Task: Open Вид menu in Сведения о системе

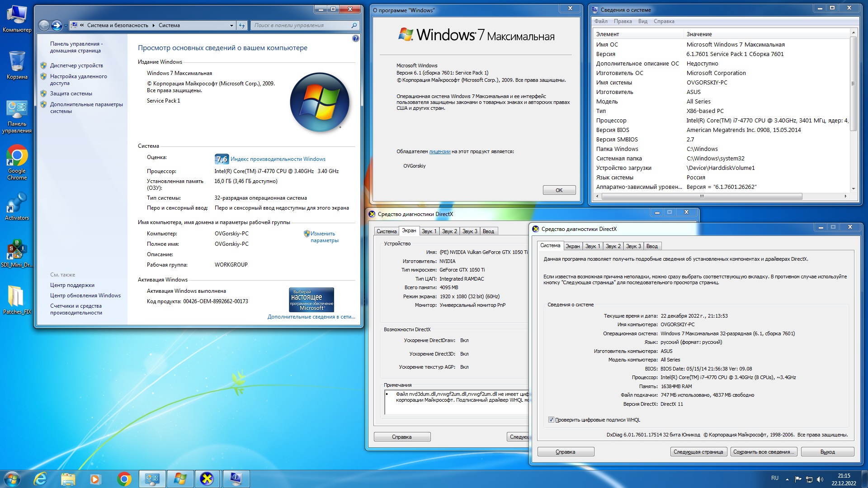Action: [642, 21]
